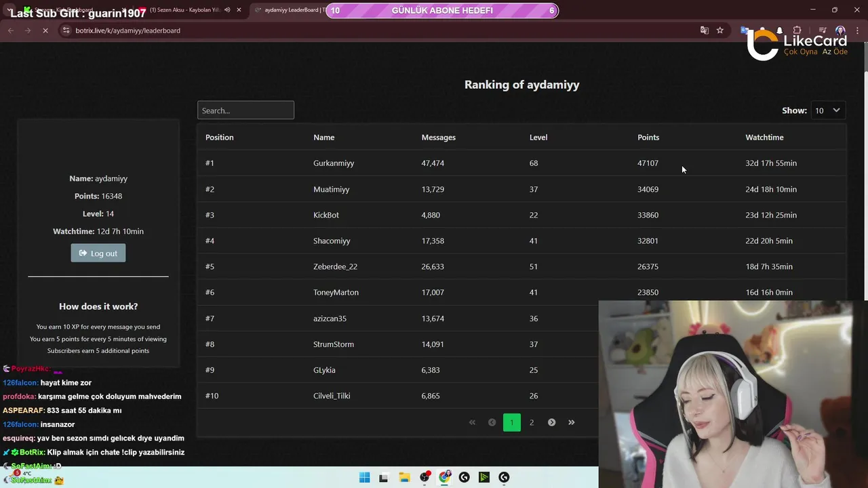868x488 pixels.
Task: Click points value 34069
Action: pos(648,189)
